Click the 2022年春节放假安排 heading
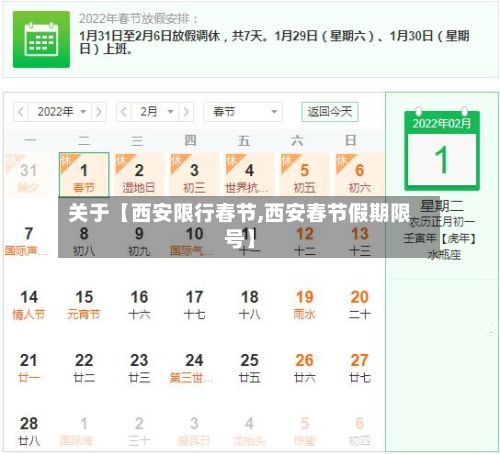 pos(138,19)
